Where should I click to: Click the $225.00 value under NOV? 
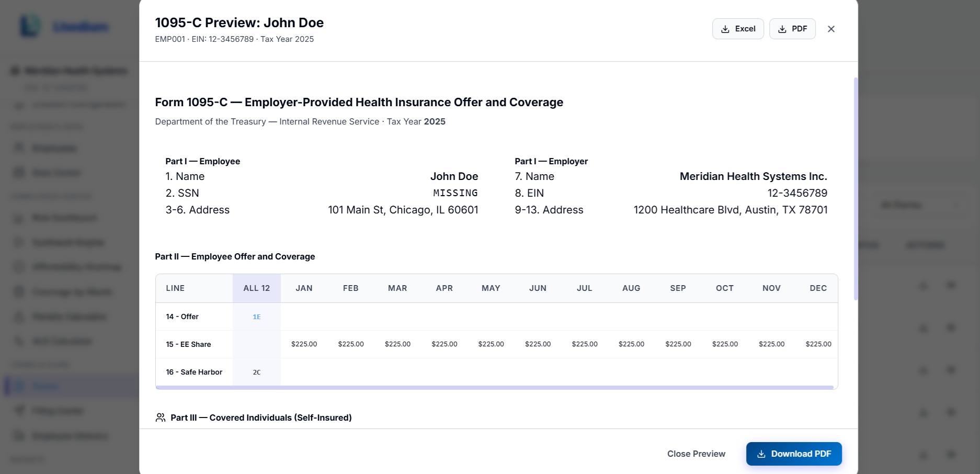coord(771,344)
